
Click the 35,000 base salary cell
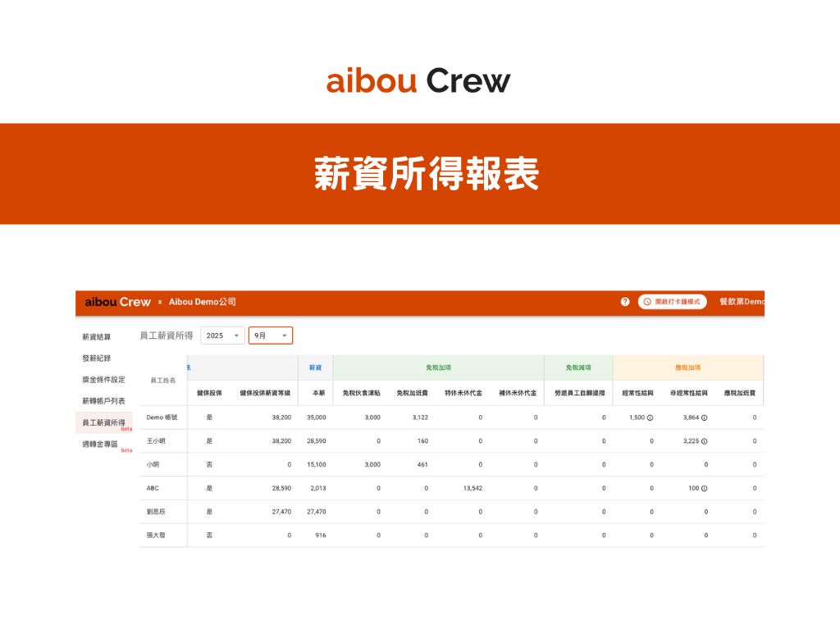click(316, 418)
